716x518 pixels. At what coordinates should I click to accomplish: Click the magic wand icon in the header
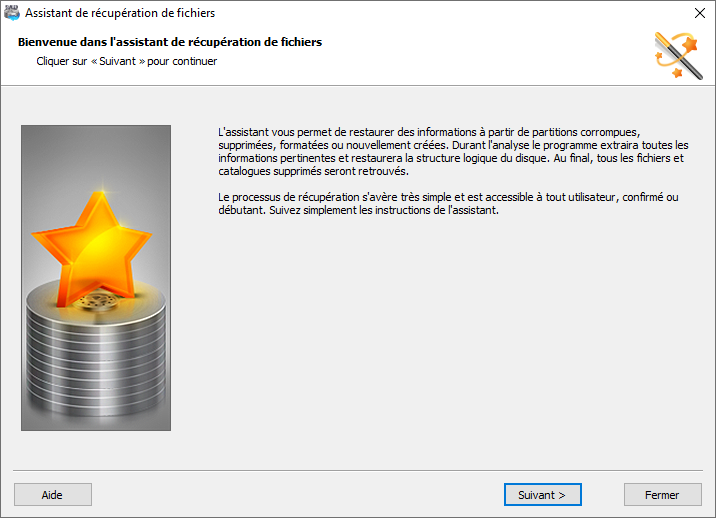678,56
